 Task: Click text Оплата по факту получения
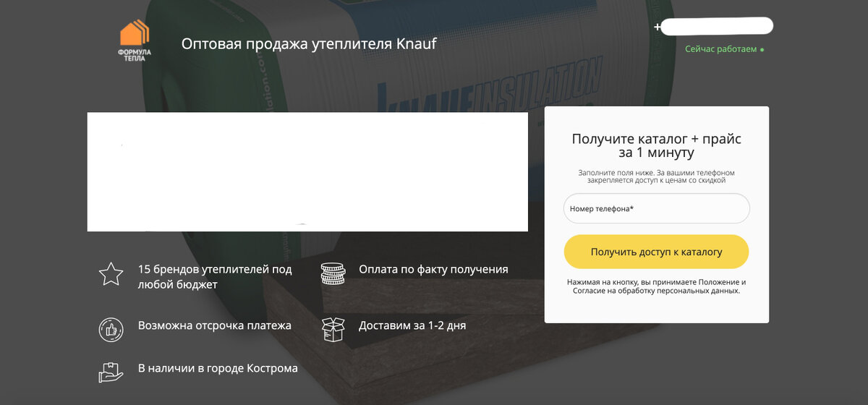pos(433,269)
